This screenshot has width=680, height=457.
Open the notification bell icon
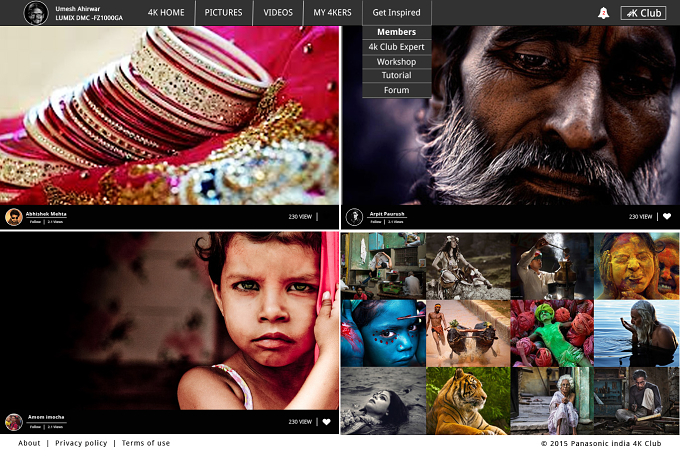click(603, 13)
